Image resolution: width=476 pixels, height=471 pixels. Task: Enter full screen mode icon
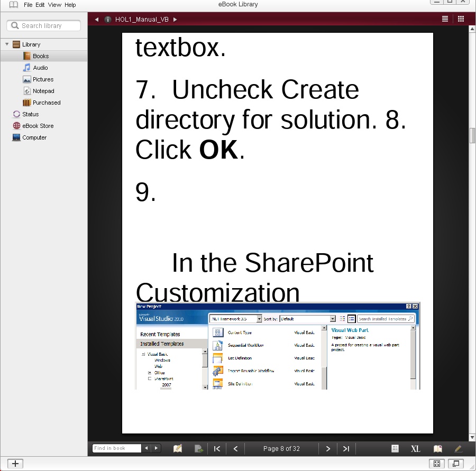point(437,464)
